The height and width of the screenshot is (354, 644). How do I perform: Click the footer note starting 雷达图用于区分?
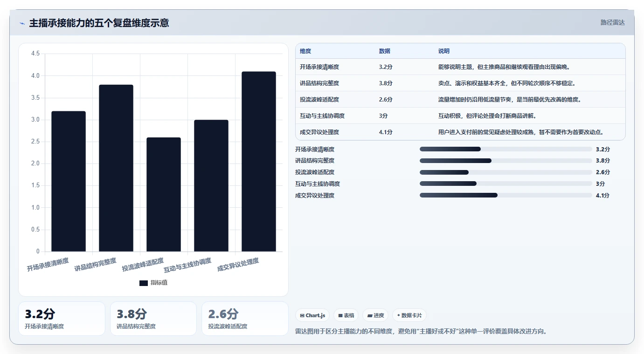(x=421, y=332)
